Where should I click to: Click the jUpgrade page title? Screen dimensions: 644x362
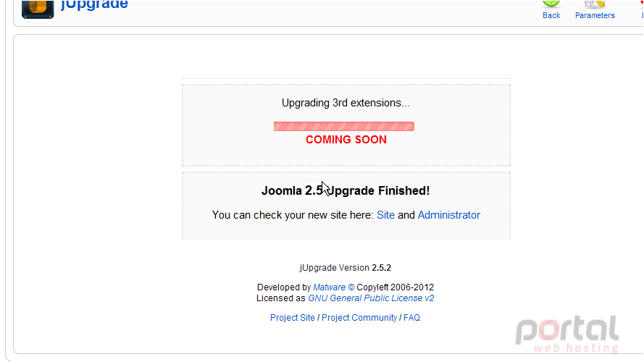tap(94, 5)
